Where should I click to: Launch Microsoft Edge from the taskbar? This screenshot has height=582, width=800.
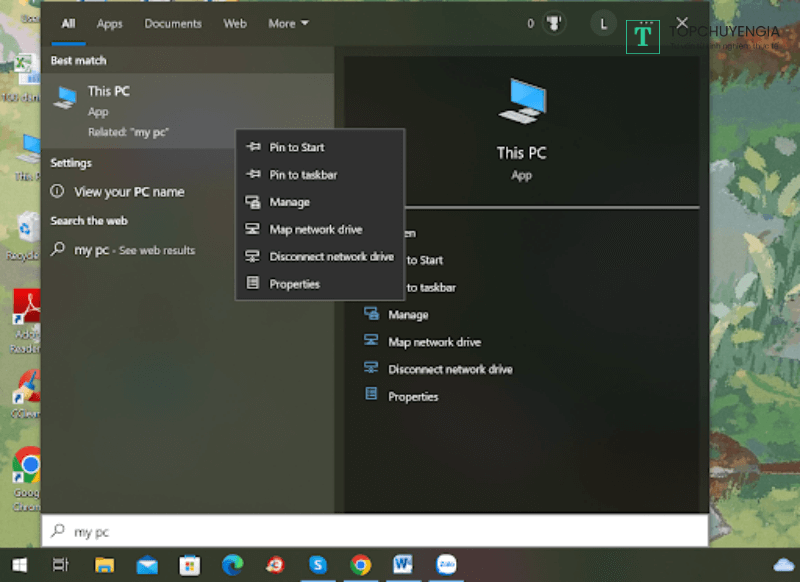[x=232, y=565]
